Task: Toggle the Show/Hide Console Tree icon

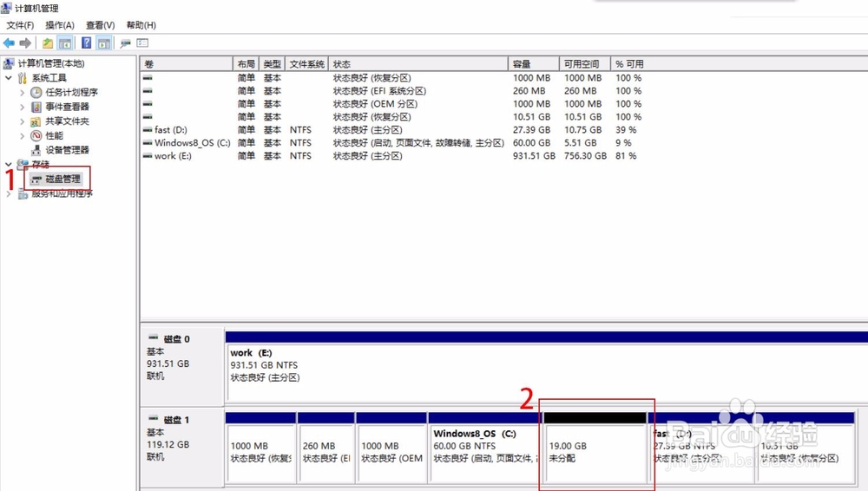Action: coord(65,43)
